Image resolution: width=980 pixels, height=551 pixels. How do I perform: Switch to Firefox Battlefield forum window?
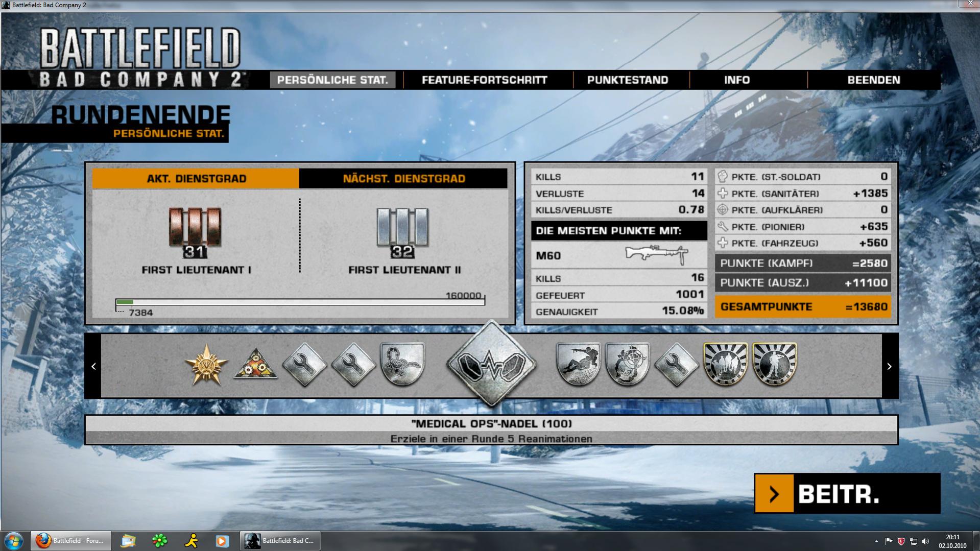71,540
